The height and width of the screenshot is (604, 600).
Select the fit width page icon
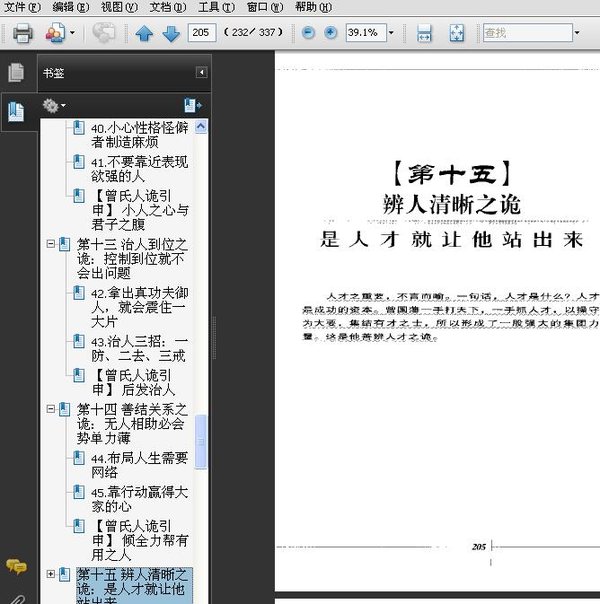tap(424, 33)
